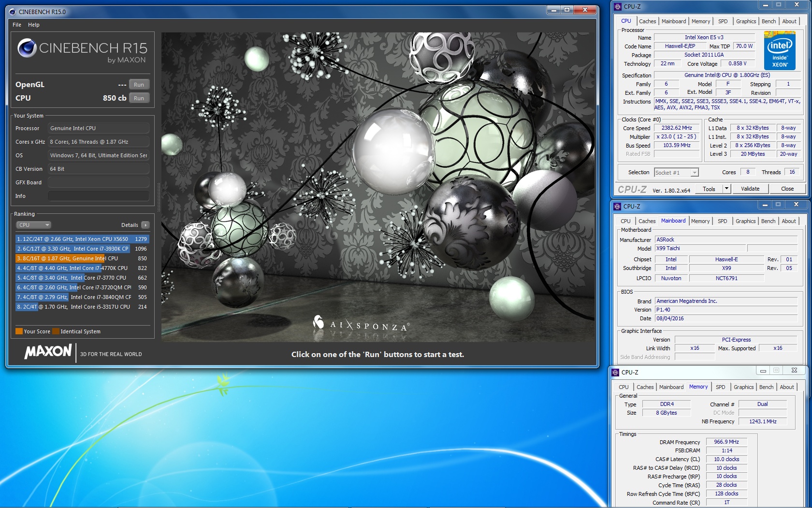Switch to Caches tab in top CPU-Z window

tap(647, 21)
